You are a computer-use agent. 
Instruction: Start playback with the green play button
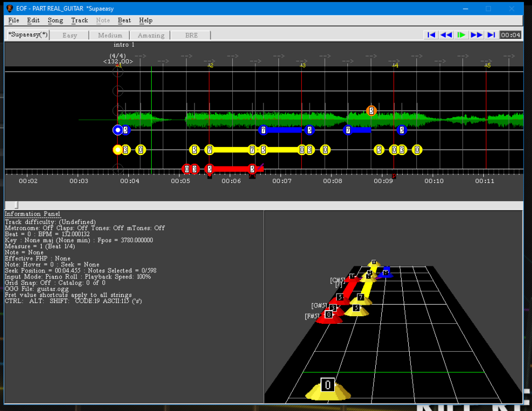point(461,35)
